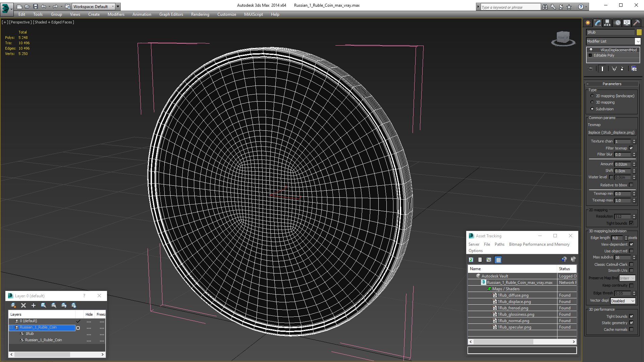Viewport: 644px width, 362px height.
Task: Click the Shaded + Edged Faces viewport label
Action: [x=53, y=22]
